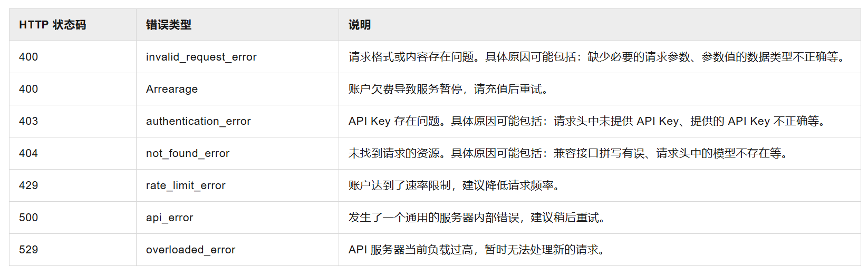Click the 400 code beside Arrearage
868x276 pixels.
pos(28,89)
